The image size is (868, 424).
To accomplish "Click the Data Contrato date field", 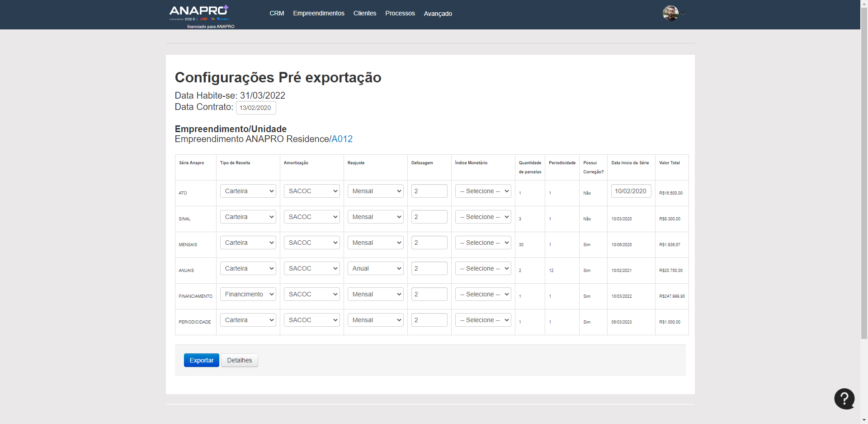I will 255,108.
